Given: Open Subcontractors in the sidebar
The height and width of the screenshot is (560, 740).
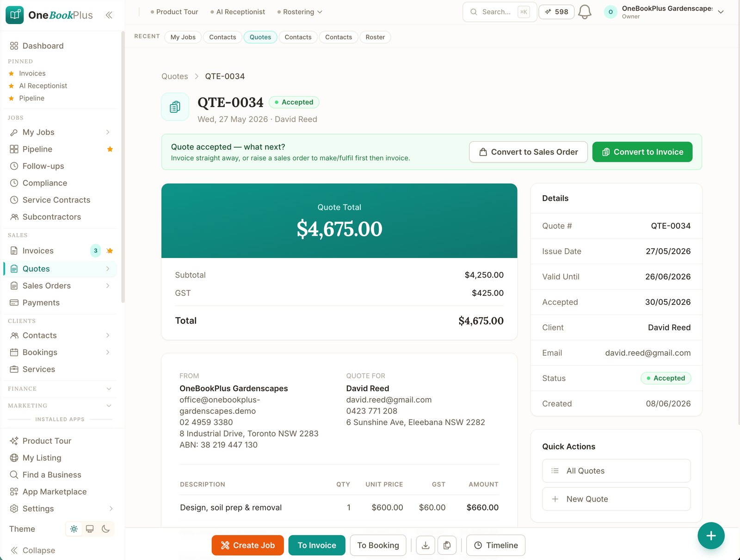Looking at the screenshot, I should 51,217.
